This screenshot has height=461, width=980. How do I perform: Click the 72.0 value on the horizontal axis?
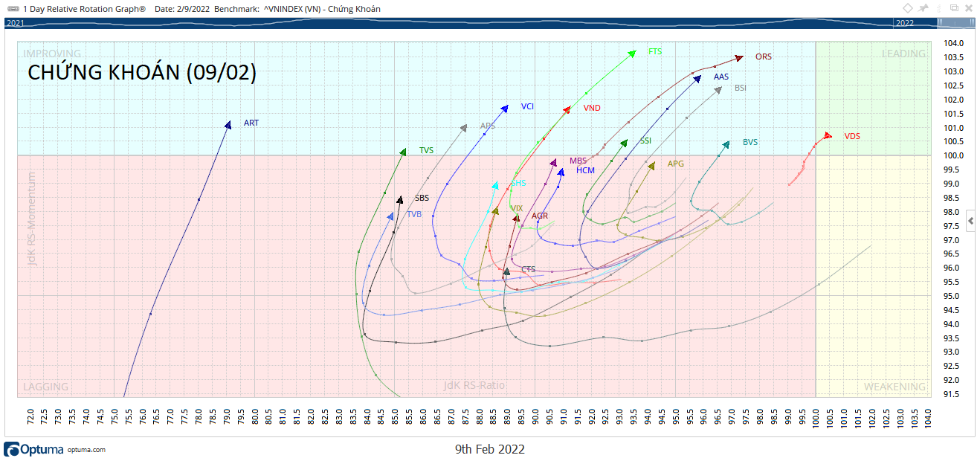click(x=30, y=415)
